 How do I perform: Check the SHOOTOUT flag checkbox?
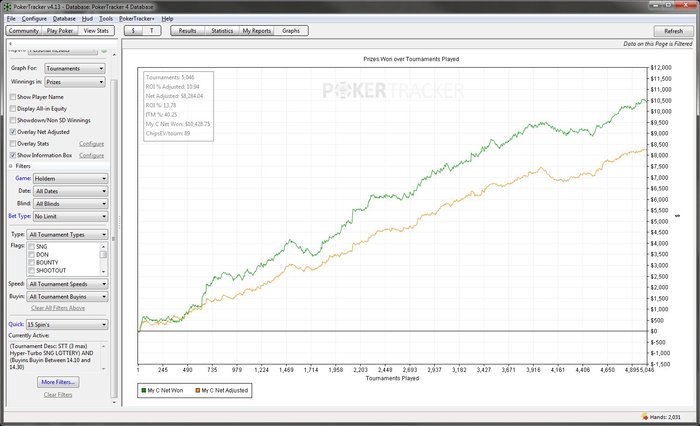point(32,271)
